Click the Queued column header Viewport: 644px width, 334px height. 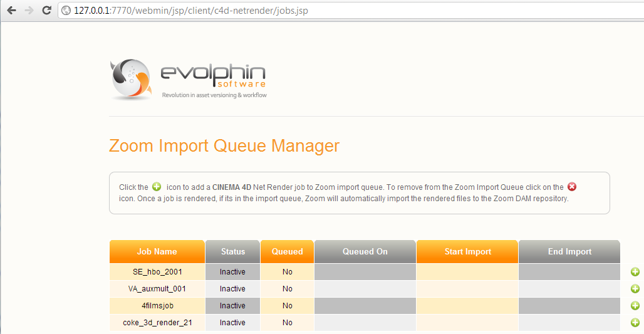[x=287, y=251]
